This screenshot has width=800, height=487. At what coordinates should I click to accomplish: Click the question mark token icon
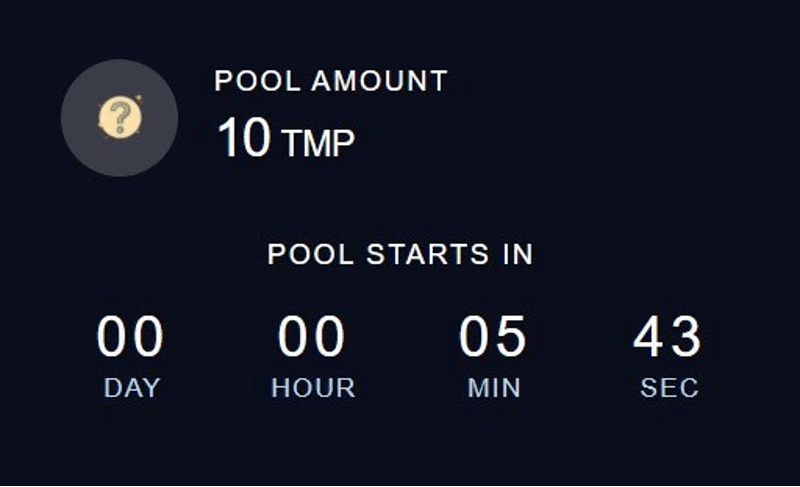(119, 118)
